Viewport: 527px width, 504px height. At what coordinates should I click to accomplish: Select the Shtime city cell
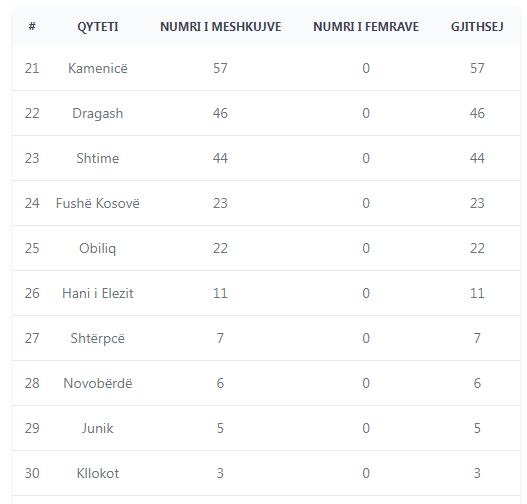(x=97, y=158)
